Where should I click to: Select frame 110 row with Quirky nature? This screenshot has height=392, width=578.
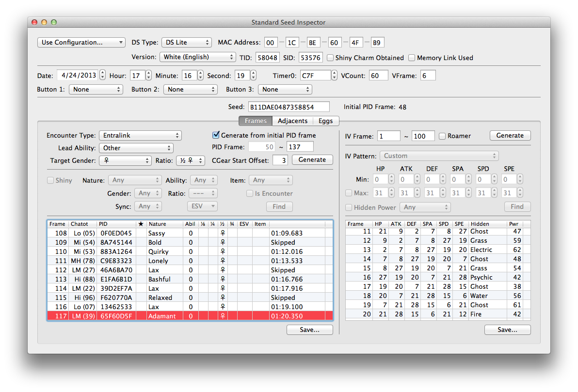click(190, 251)
